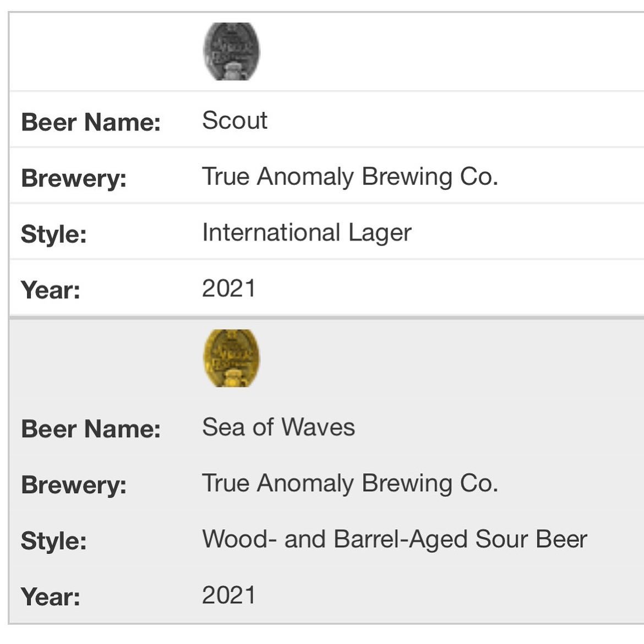Select the beer name Sea of Waves
Image resolution: width=644 pixels, height=644 pixels.
[279, 427]
